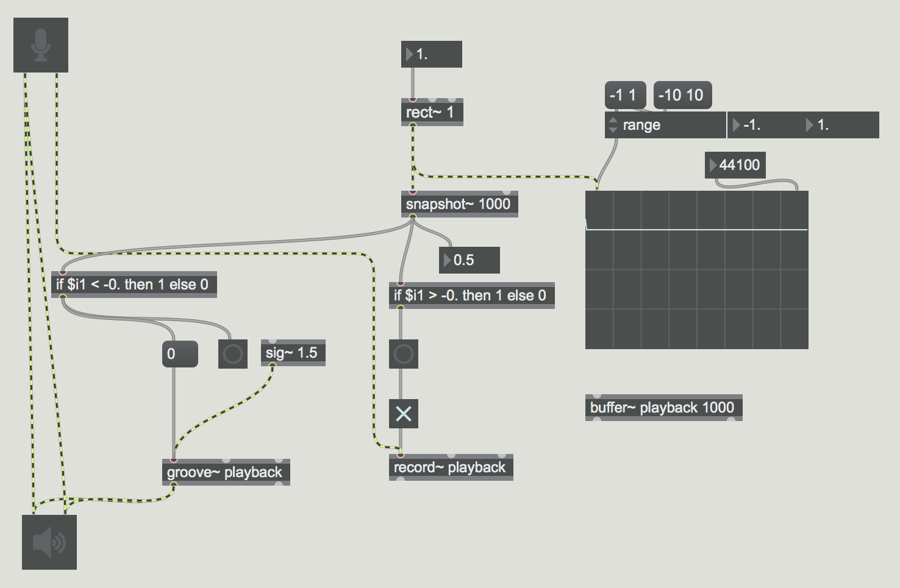Click the speaker audio output object

pos(49,542)
